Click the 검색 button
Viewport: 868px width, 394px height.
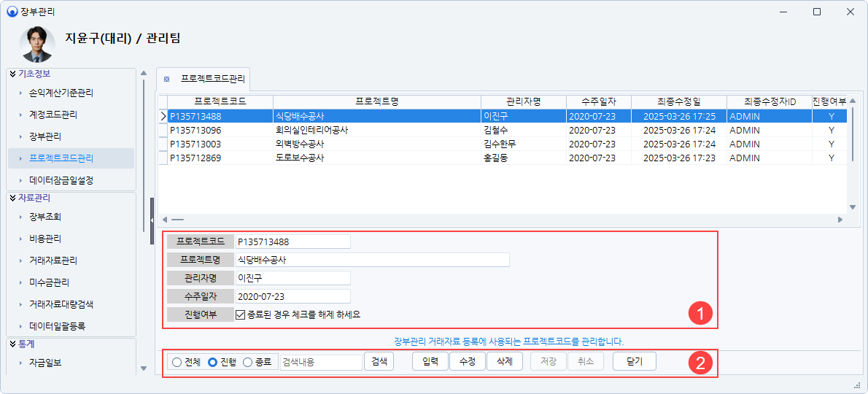[379, 362]
